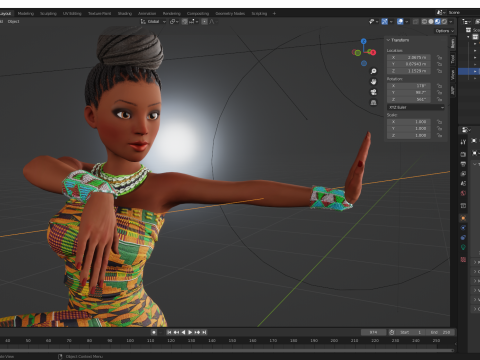Toggle X-ray mode

[x=416, y=21]
